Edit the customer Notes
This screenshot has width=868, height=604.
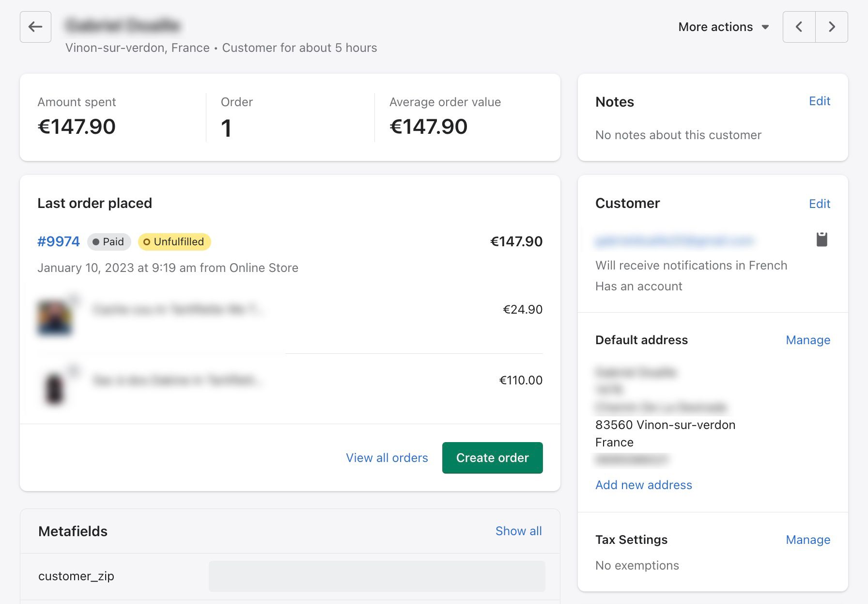pos(820,101)
